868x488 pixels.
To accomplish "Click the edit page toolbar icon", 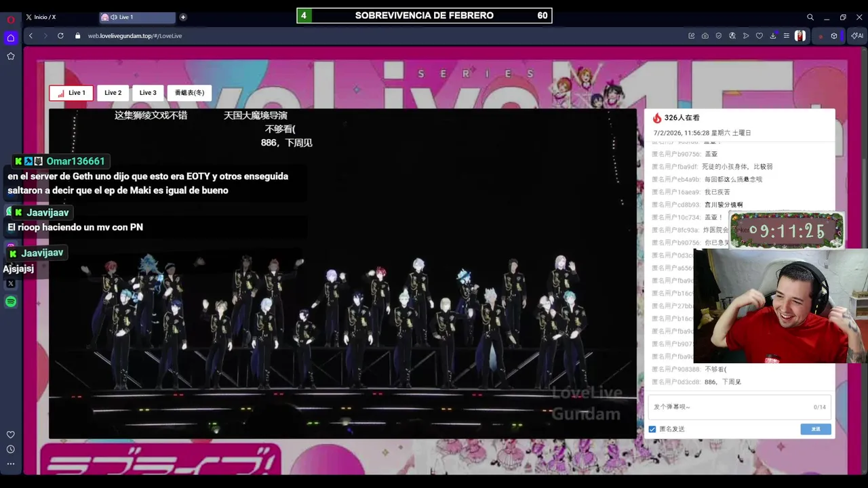I will tap(692, 36).
